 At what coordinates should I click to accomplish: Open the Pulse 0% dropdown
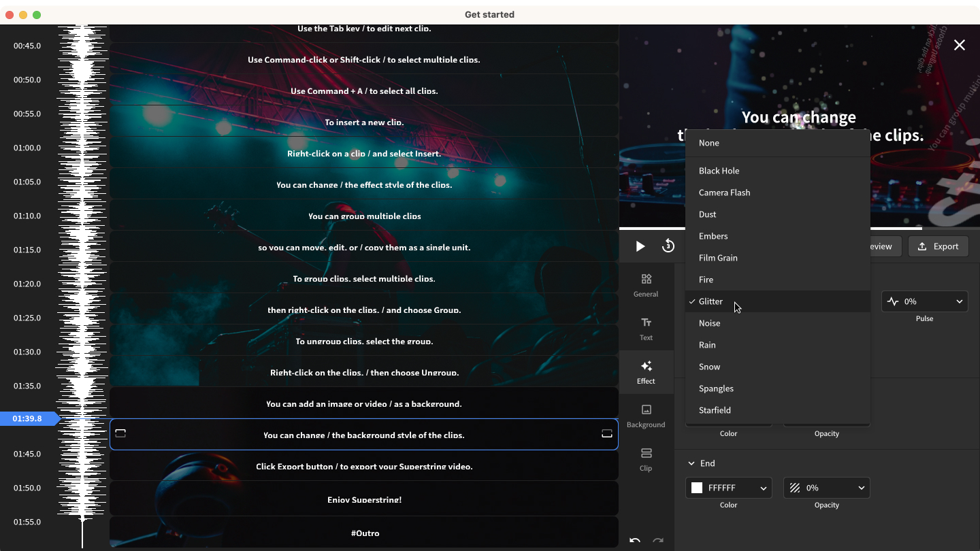(924, 301)
